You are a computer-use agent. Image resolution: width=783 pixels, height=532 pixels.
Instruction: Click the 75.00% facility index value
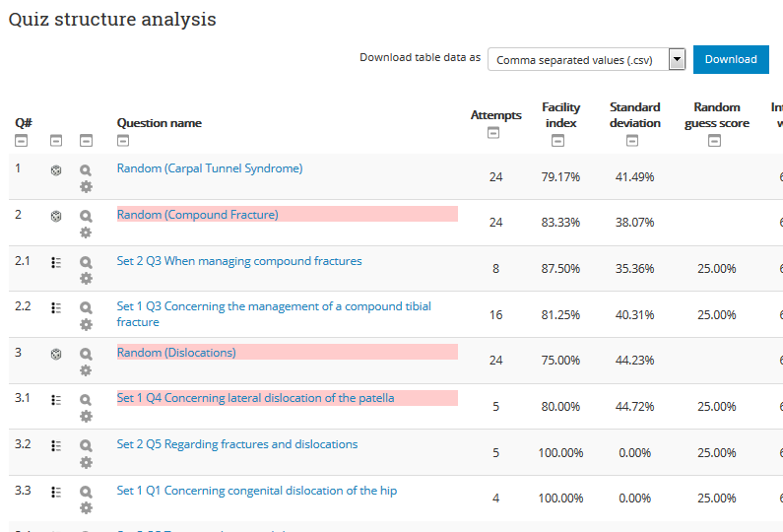coord(560,361)
